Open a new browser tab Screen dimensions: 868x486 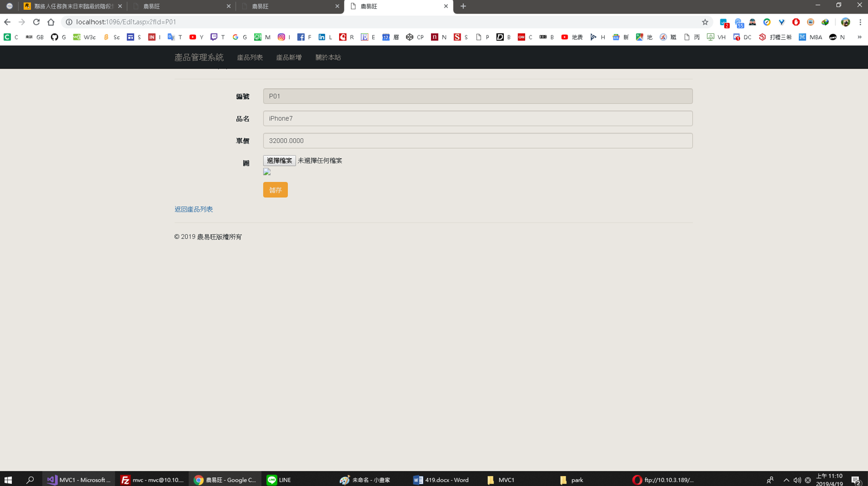pos(463,7)
